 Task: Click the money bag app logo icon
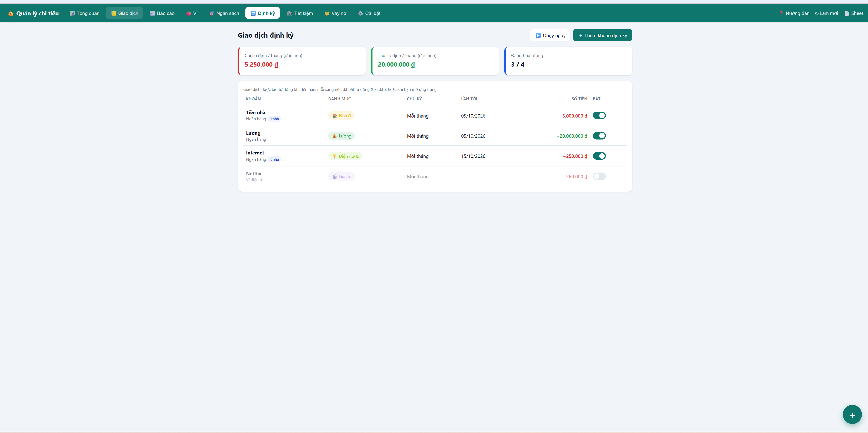(x=11, y=13)
